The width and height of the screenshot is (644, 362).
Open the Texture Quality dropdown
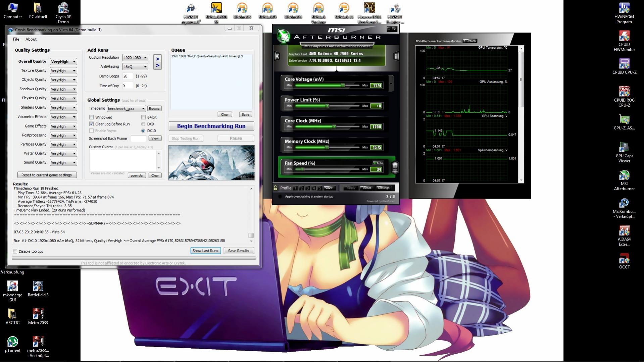[x=63, y=71]
